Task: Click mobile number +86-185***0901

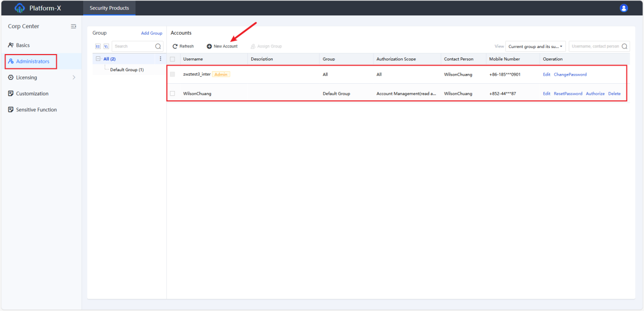Action: click(505, 75)
